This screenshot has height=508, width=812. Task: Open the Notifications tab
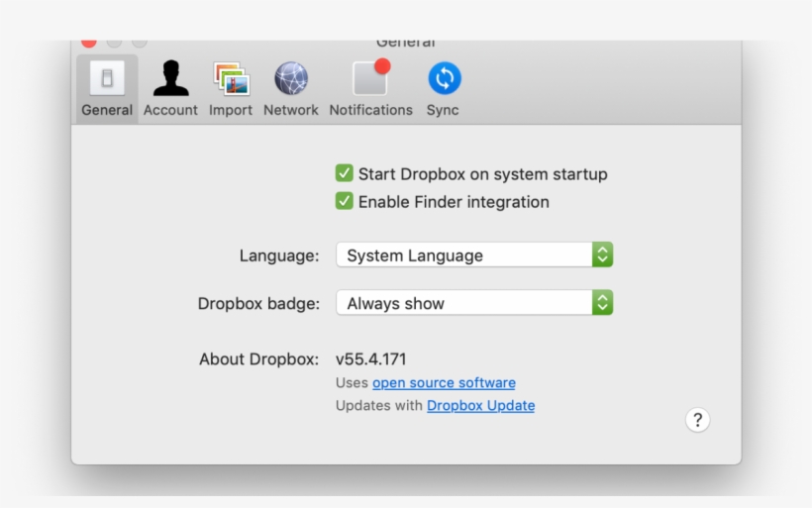point(370,89)
